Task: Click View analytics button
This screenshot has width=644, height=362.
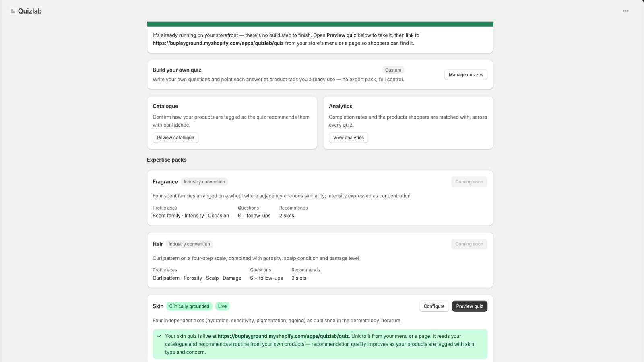Action: pyautogui.click(x=349, y=138)
